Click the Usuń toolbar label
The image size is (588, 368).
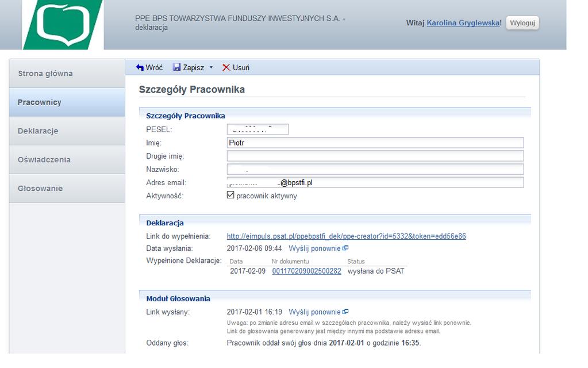[x=241, y=67]
